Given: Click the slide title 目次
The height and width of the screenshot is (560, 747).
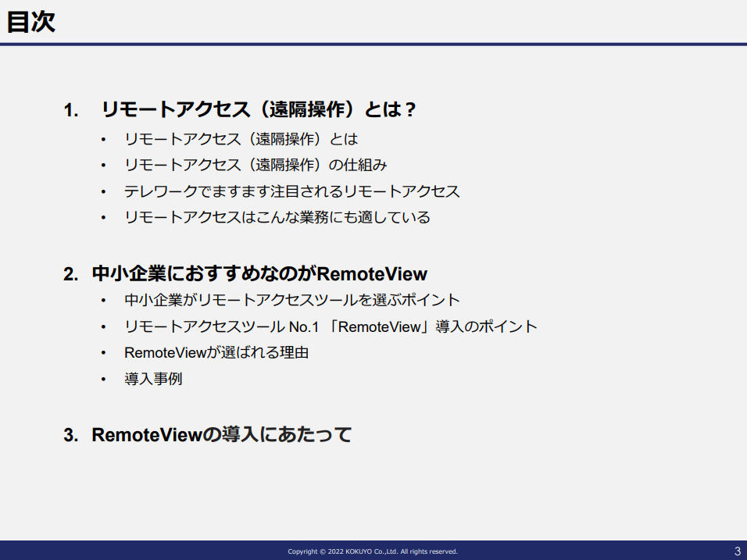Looking at the screenshot, I should click(x=31, y=22).
